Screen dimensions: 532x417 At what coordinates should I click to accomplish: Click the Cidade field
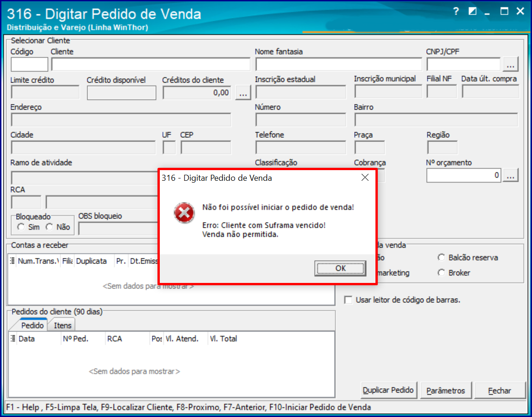pyautogui.click(x=83, y=148)
